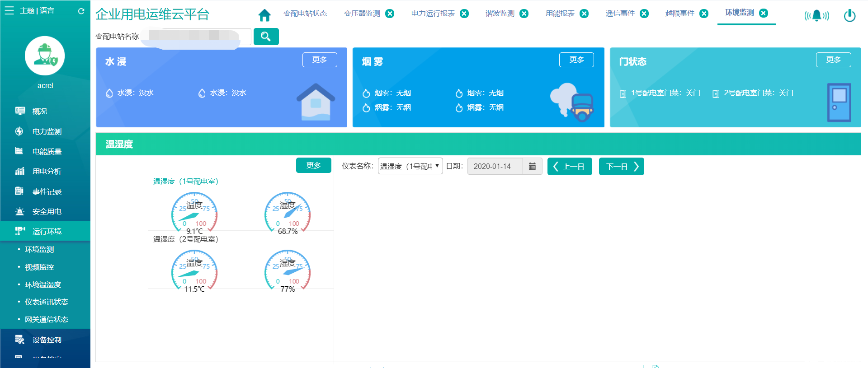The image size is (868, 368).
Task: Expand the 设备控制 sidebar menu
Action: click(45, 340)
